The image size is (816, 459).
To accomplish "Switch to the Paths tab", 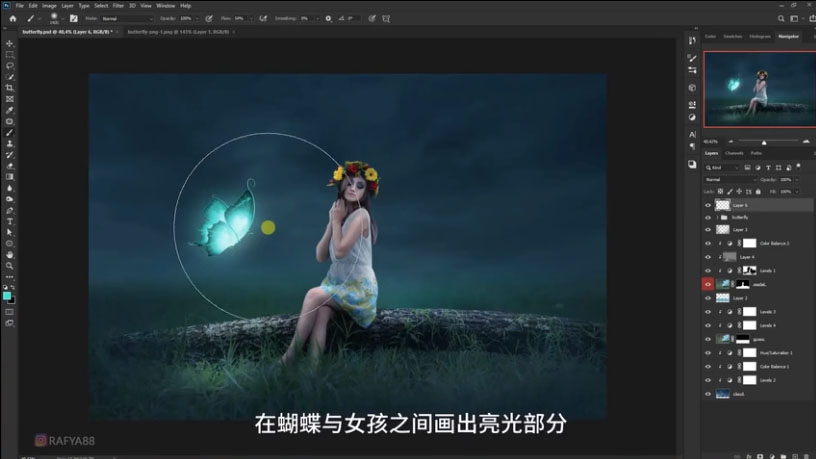I will (x=756, y=154).
